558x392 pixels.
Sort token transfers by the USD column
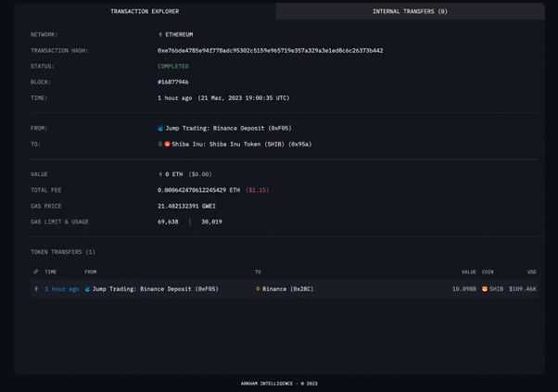tap(531, 272)
